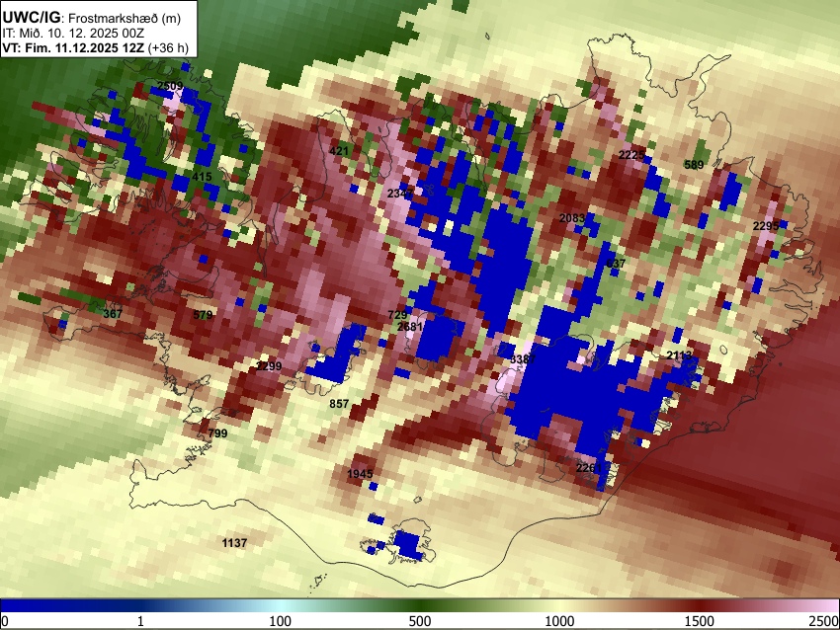The image size is (840, 630).
Task: Click the map value 1945
Action: (x=360, y=474)
